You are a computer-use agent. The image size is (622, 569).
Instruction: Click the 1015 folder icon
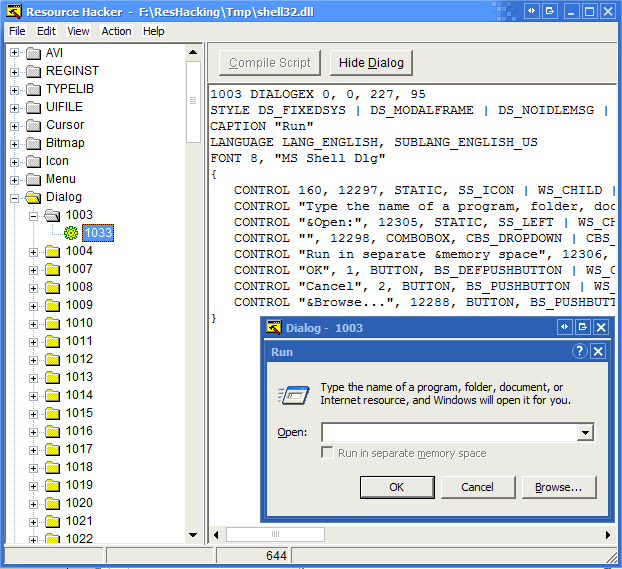(52, 413)
